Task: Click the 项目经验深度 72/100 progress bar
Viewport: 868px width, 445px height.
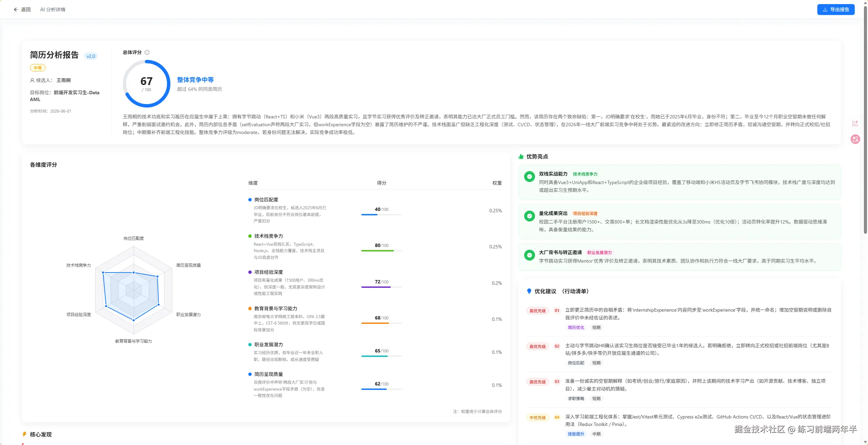Action: coord(381,287)
